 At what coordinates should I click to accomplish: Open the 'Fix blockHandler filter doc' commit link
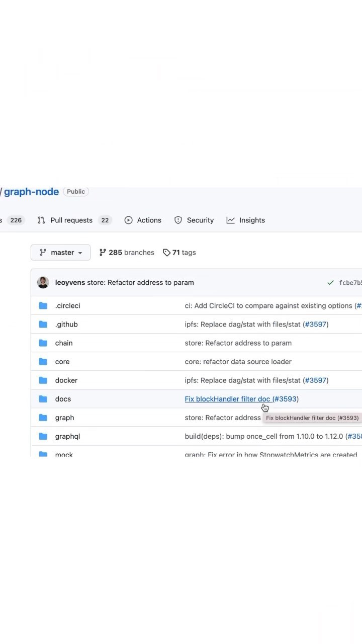pos(227,399)
